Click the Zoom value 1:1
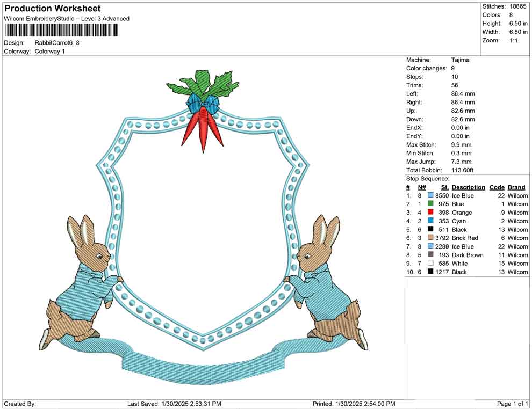Image resolution: width=532 pixels, height=409 pixels. click(x=513, y=40)
